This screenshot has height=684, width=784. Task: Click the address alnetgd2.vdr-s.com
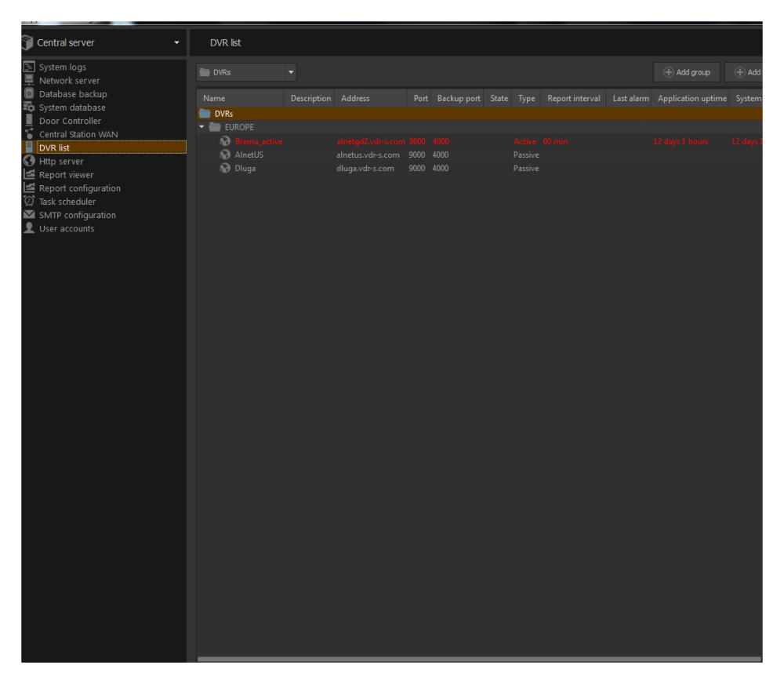371,142
